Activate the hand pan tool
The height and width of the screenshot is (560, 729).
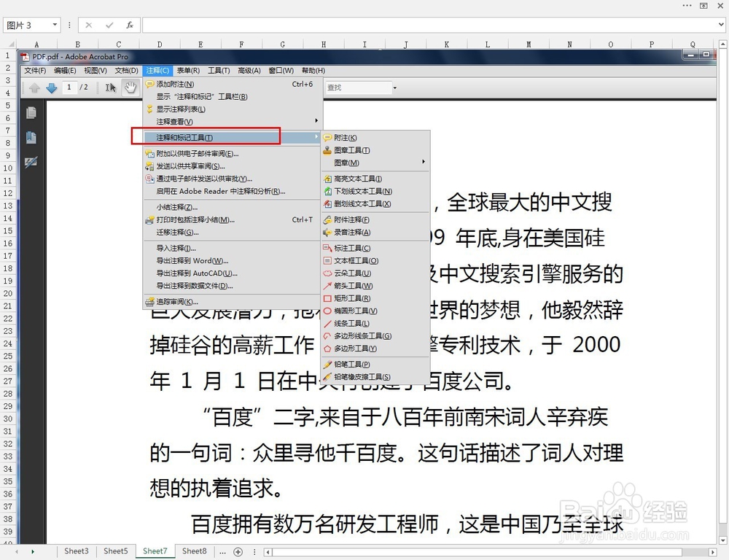tap(130, 87)
